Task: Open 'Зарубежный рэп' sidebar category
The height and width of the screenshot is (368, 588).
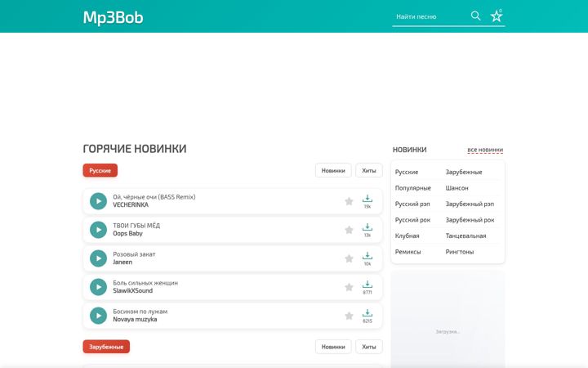Action: point(470,204)
